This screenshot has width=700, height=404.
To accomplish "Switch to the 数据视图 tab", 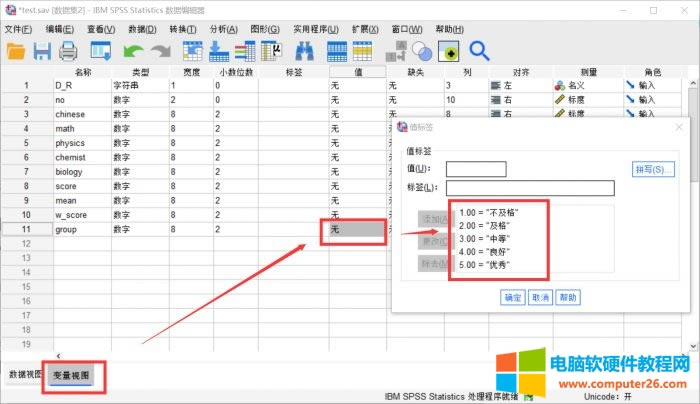I will pyautogui.click(x=25, y=375).
